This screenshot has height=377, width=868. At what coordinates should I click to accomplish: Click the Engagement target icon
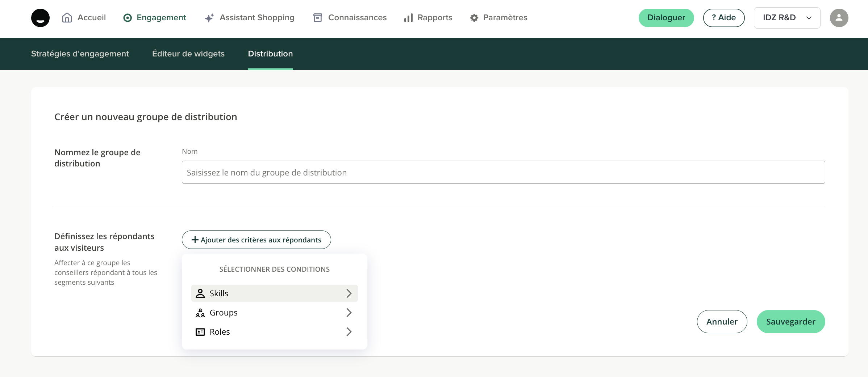[x=128, y=18]
